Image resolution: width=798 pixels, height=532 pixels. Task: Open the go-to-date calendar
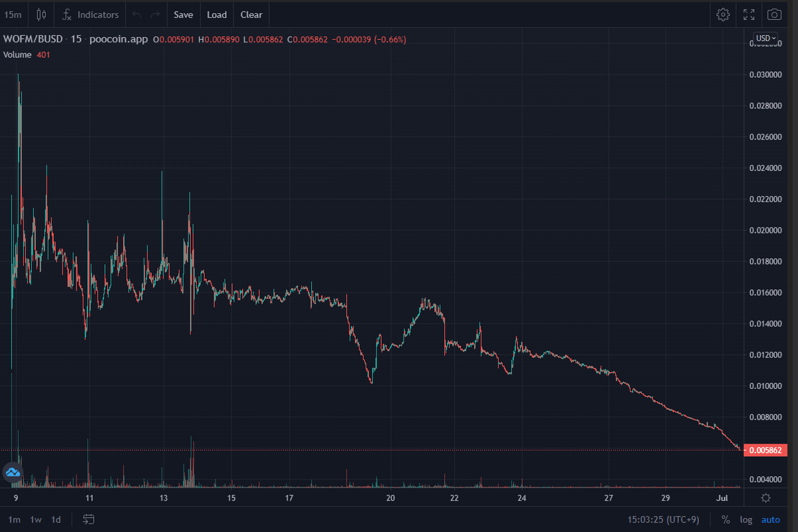click(x=88, y=519)
